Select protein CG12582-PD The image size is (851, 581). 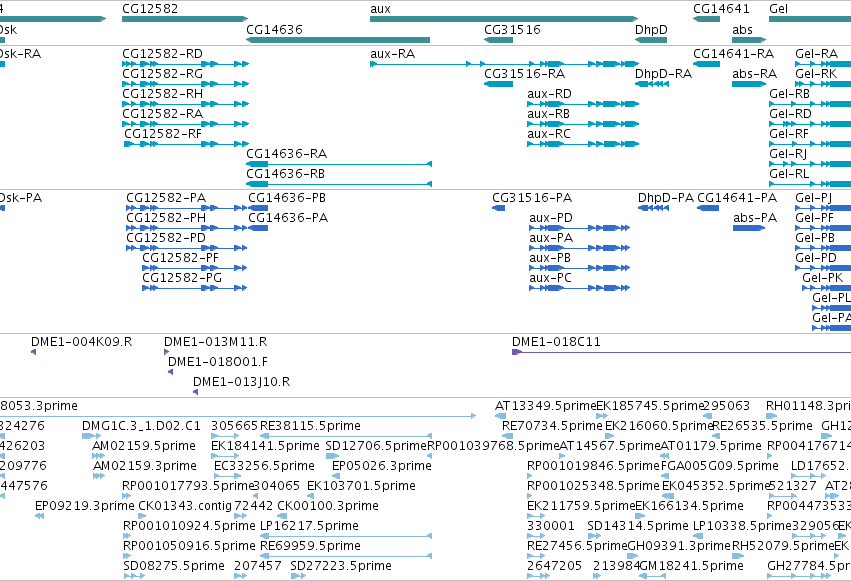click(186, 248)
